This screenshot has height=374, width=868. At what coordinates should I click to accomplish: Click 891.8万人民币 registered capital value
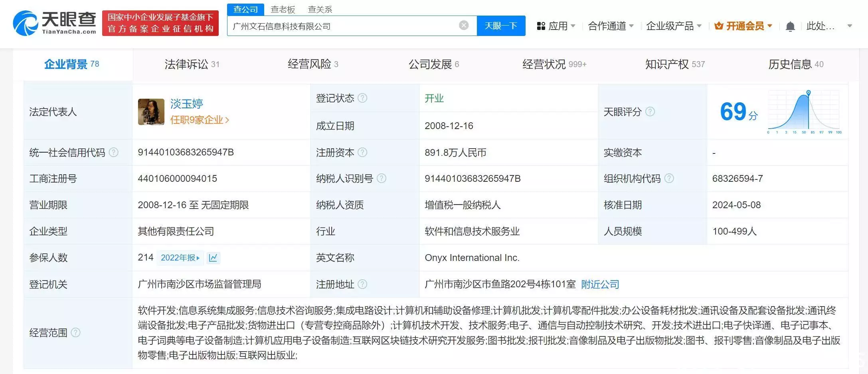(x=455, y=153)
